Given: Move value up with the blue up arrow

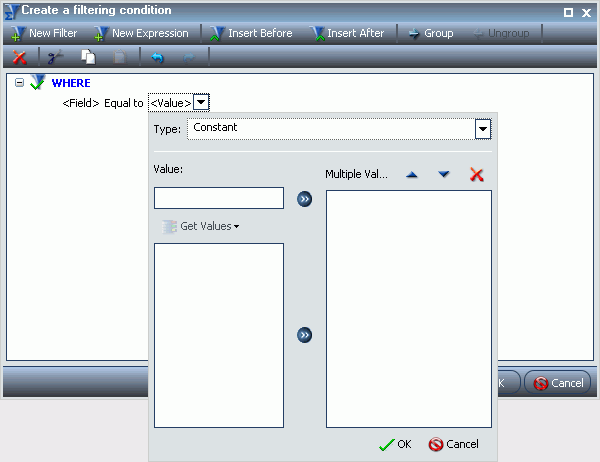Looking at the screenshot, I should click(412, 175).
